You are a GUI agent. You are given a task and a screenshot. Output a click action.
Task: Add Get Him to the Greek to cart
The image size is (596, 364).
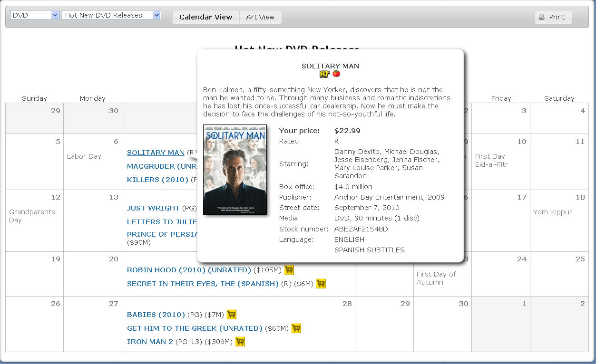[296, 328]
